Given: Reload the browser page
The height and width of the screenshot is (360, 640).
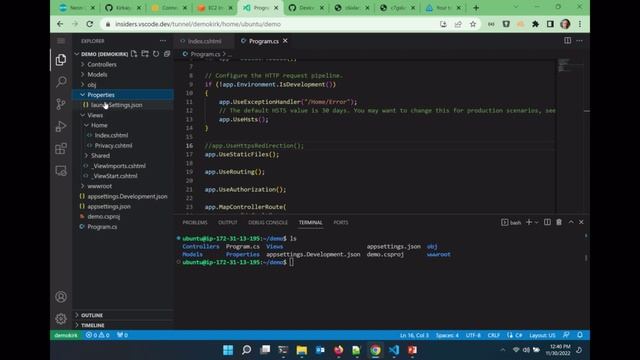Looking at the screenshot, I should coord(90,24).
